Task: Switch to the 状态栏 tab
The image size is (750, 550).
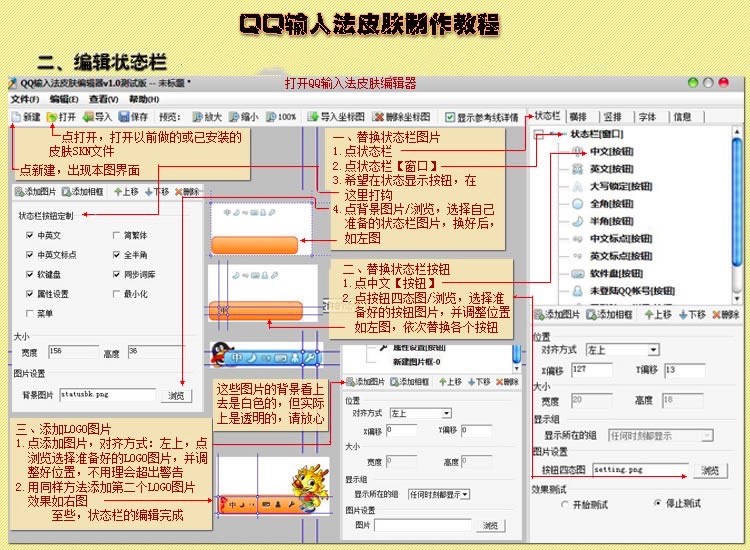Action: pyautogui.click(x=547, y=116)
